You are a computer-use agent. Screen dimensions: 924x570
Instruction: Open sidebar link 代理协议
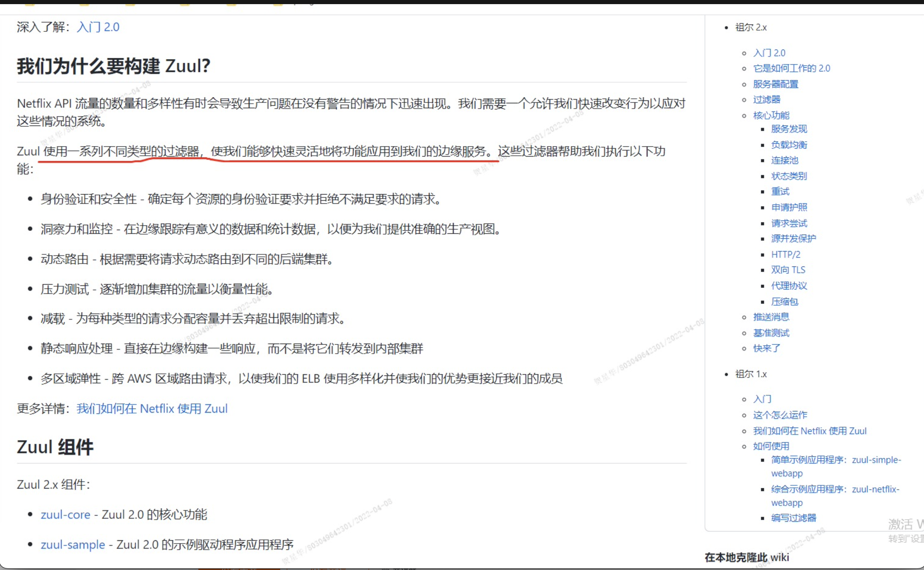tap(789, 286)
